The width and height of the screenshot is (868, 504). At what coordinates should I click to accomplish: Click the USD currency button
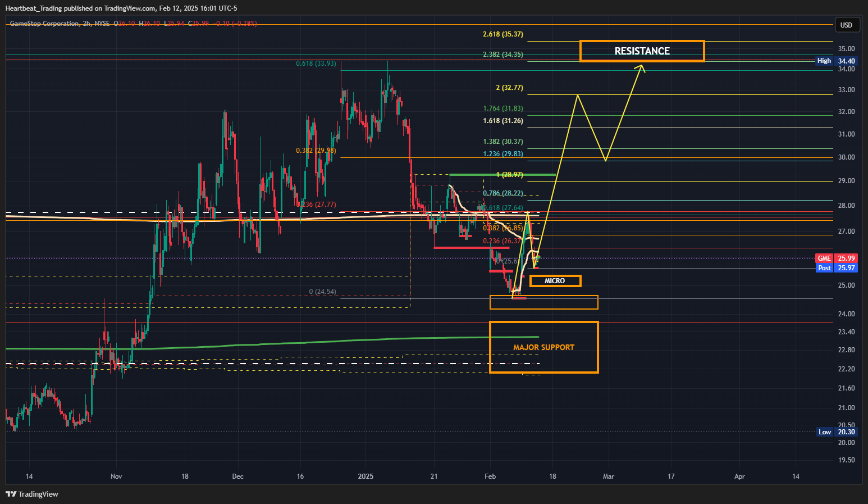(x=846, y=25)
